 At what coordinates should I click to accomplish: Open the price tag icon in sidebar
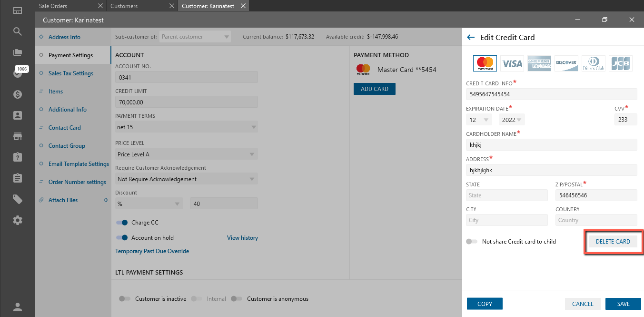click(17, 199)
